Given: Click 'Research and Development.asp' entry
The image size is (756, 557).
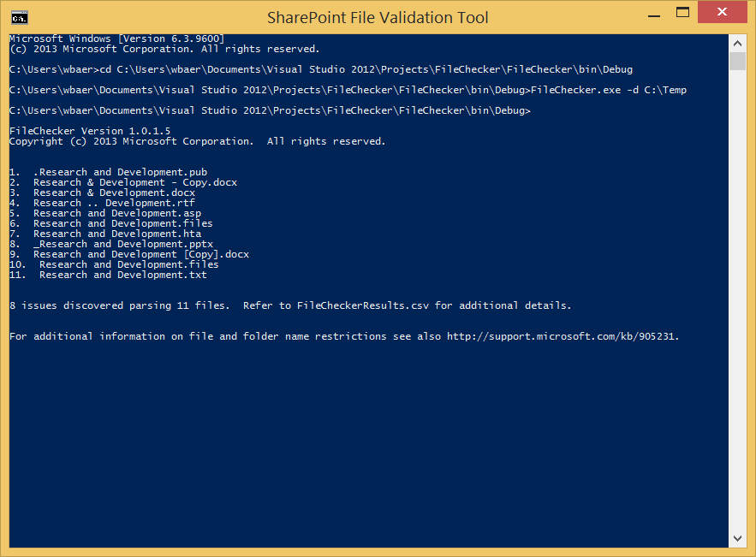Looking at the screenshot, I should [117, 213].
